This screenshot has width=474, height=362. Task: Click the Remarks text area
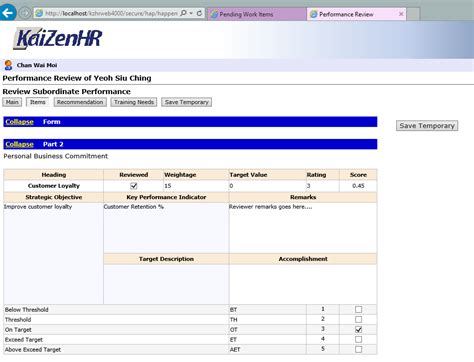[303, 228]
